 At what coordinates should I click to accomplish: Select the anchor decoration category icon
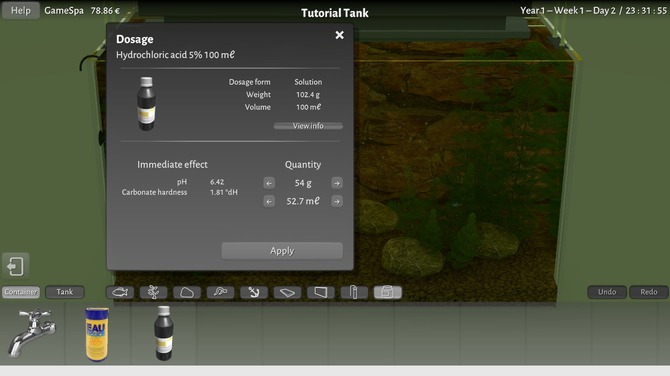(x=254, y=292)
